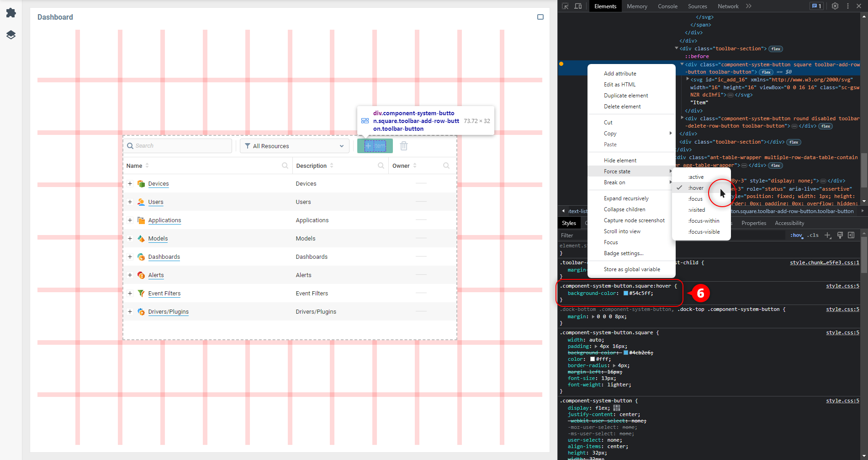
Task: Activate the DevTools inspect element picker
Action: [565, 6]
